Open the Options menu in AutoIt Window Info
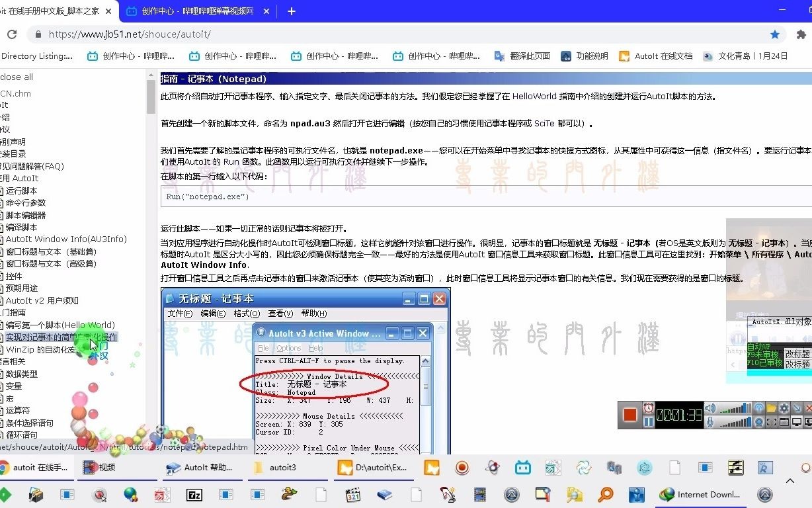The width and height of the screenshot is (812, 508). (x=289, y=347)
